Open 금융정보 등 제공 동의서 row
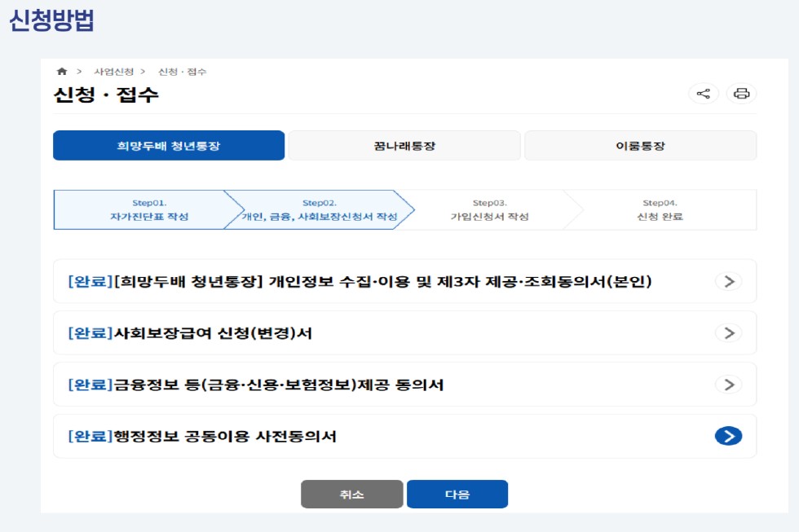Viewport: 799px width, 532px height. click(404, 385)
